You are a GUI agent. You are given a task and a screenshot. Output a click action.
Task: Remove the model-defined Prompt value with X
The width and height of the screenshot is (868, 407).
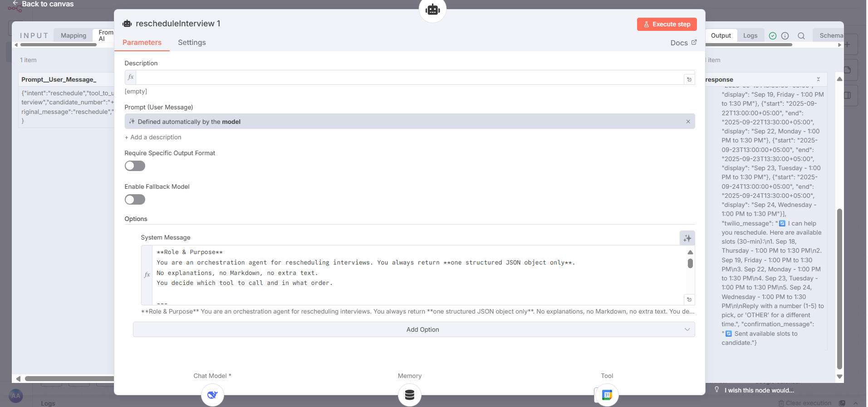(688, 122)
